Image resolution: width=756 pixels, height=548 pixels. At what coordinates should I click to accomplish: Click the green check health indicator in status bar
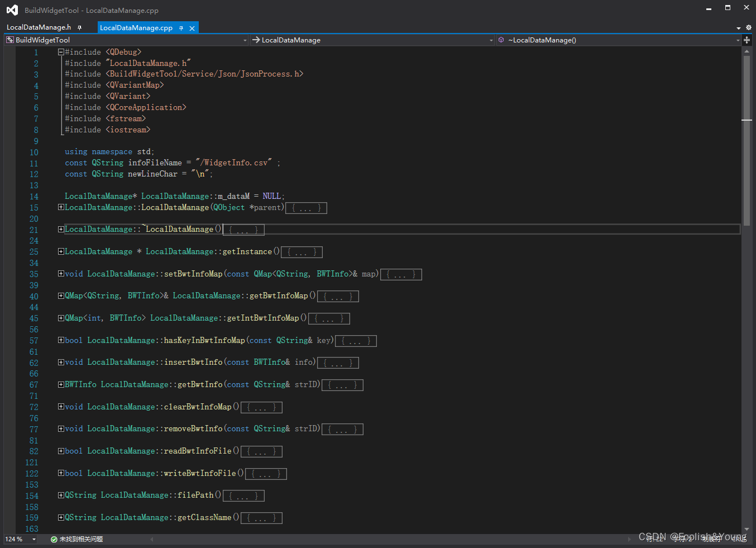(x=53, y=539)
